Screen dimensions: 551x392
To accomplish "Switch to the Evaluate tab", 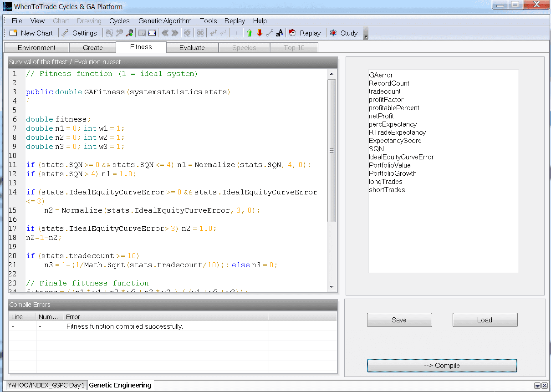I will coord(192,48).
